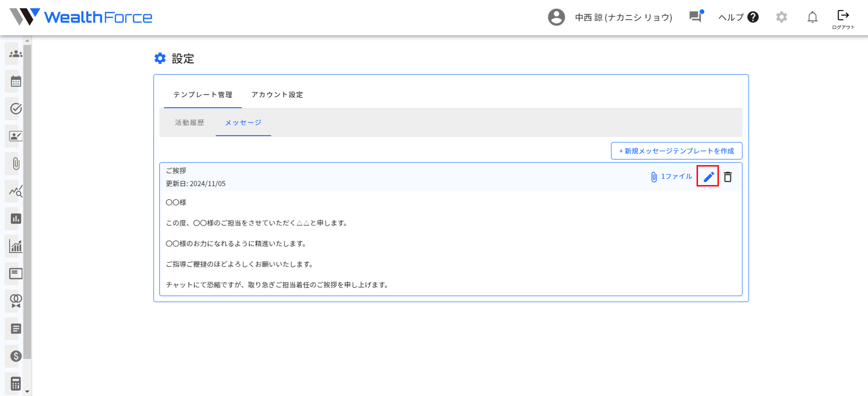Viewport: 868px width, 396px height.
Task: Click sidebar scroll down arrow
Action: click(x=27, y=392)
